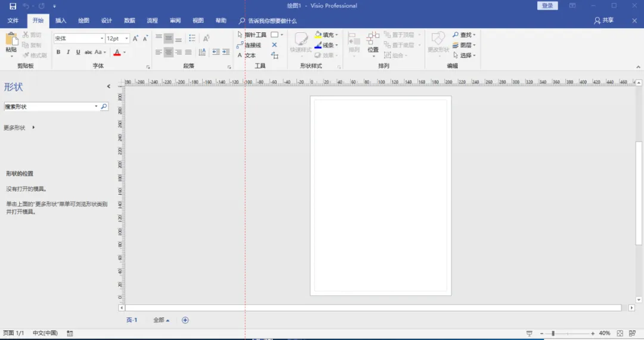Image resolution: width=644 pixels, height=340 pixels.
Task: Click the macro recording icon in status bar
Action: (x=70, y=333)
